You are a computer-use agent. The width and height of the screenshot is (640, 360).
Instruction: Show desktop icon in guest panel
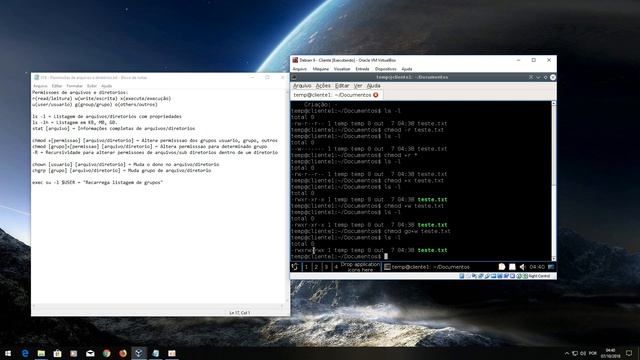[x=551, y=267]
